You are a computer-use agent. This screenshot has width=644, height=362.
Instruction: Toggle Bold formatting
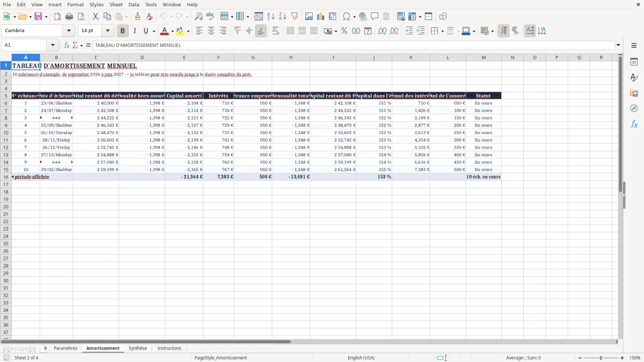tap(123, 31)
